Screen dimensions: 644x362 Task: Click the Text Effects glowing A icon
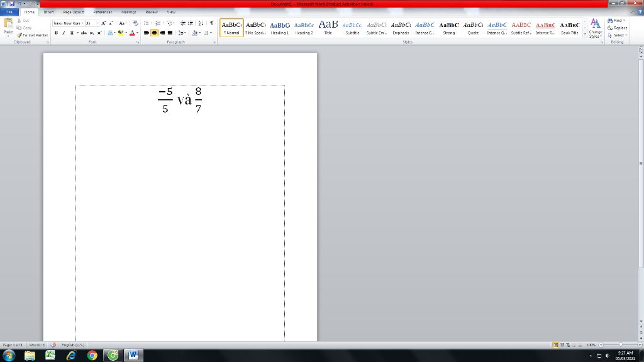(x=110, y=33)
